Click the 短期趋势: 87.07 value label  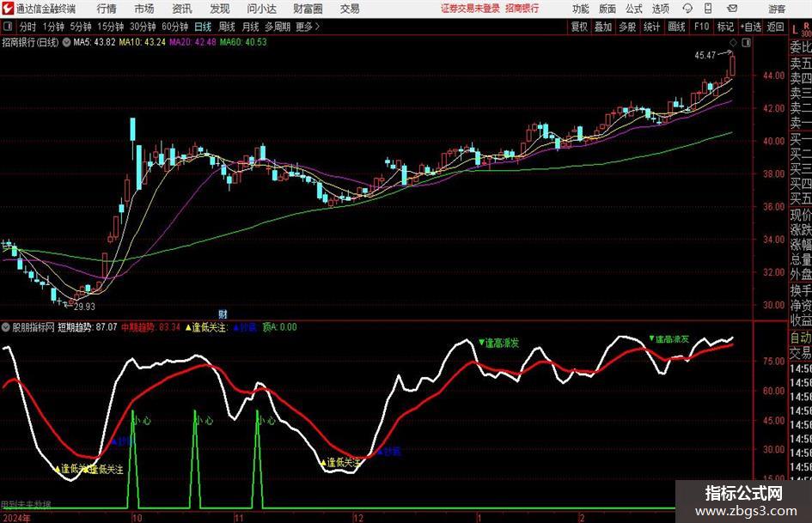pyautogui.click(x=87, y=327)
